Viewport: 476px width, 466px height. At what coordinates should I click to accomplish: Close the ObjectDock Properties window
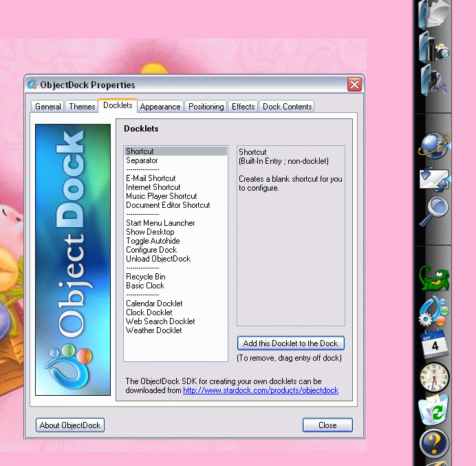point(354,84)
